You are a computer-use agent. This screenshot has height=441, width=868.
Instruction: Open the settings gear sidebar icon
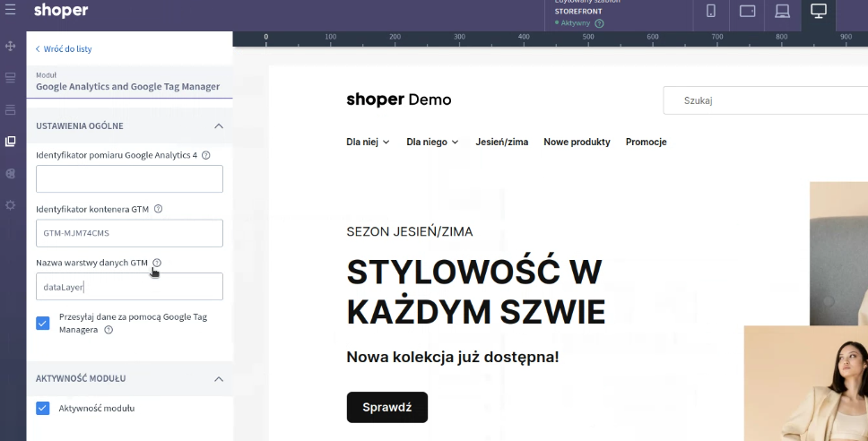click(x=10, y=205)
